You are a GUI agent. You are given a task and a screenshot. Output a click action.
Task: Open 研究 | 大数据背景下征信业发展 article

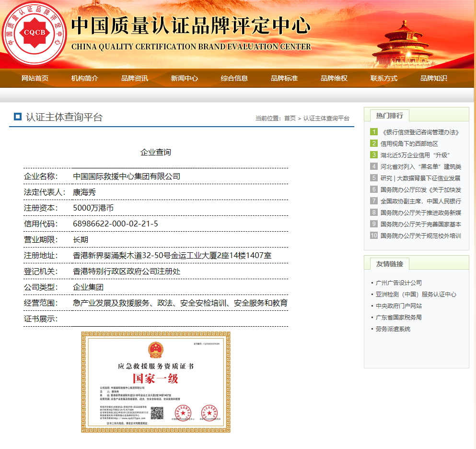tap(420, 178)
